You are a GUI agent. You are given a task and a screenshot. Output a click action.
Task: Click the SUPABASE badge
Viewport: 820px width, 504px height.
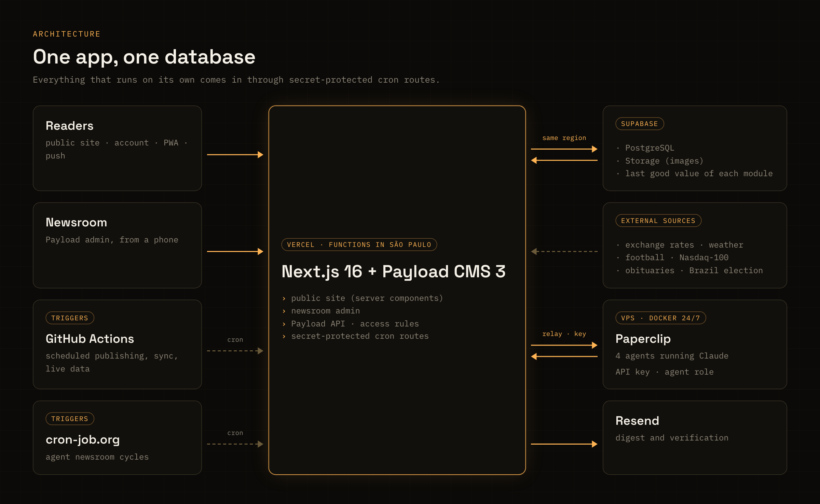point(640,124)
